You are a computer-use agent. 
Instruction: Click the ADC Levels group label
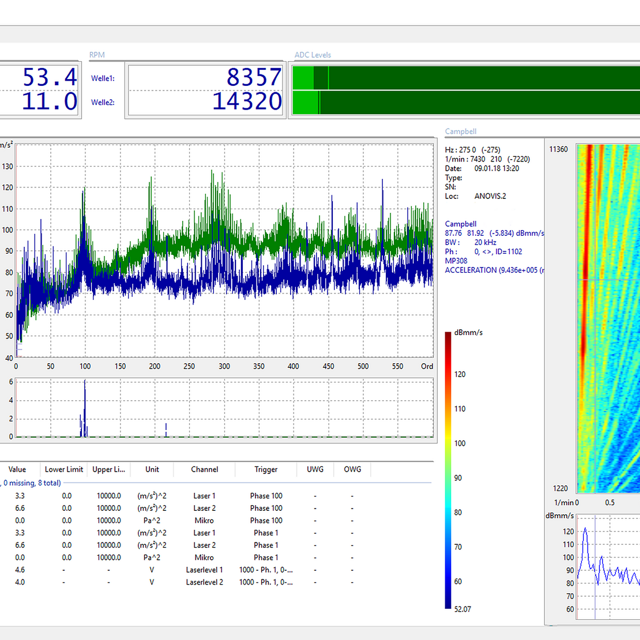pos(313,55)
